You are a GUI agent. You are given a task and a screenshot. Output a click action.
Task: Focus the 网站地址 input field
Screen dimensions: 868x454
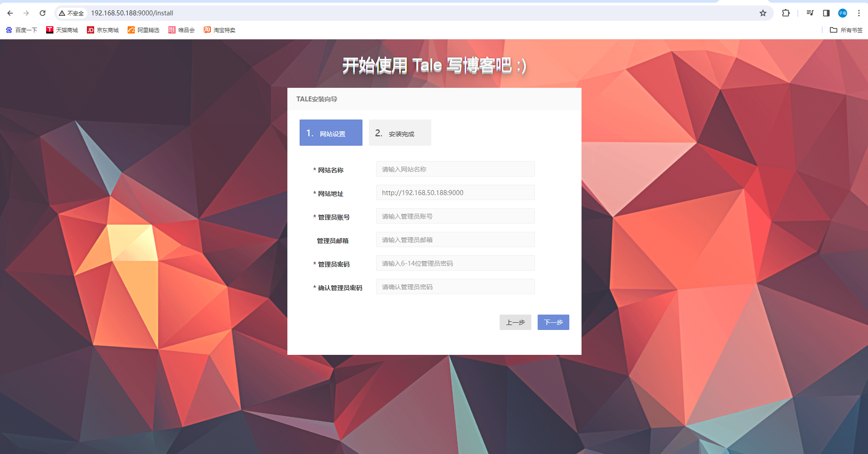(455, 192)
